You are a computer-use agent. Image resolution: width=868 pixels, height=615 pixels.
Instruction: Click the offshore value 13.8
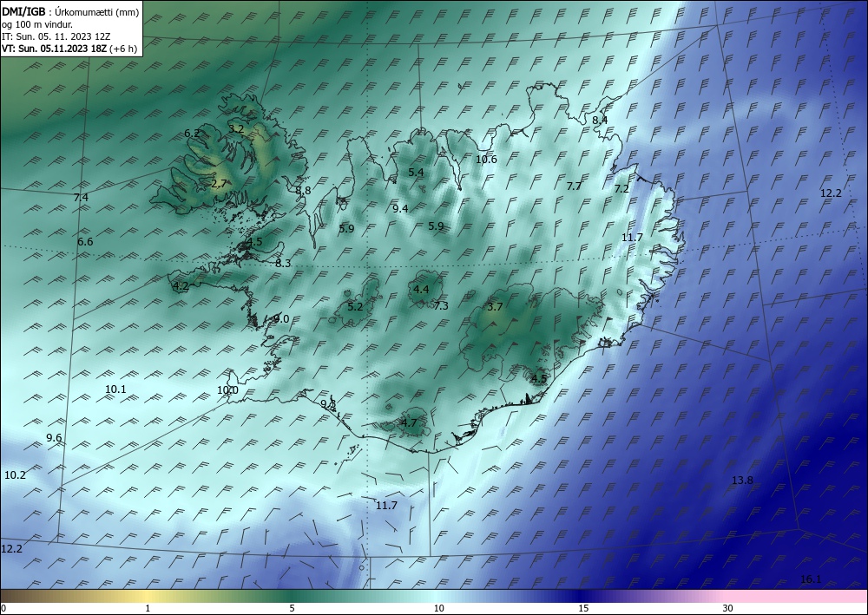[742, 480]
